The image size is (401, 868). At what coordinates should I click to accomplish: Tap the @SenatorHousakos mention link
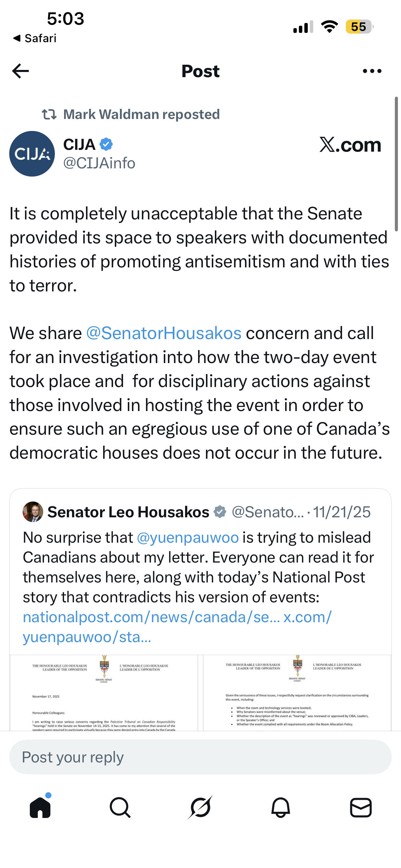click(x=164, y=333)
